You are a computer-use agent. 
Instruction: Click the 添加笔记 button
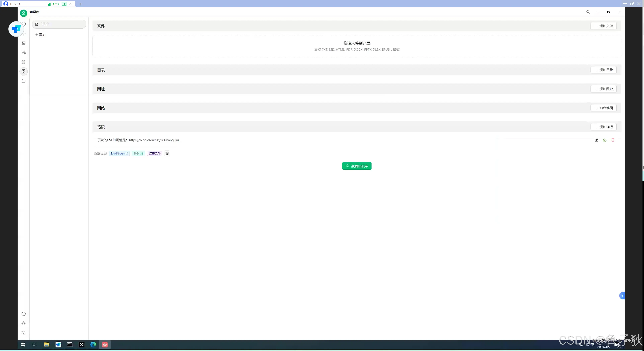point(603,127)
